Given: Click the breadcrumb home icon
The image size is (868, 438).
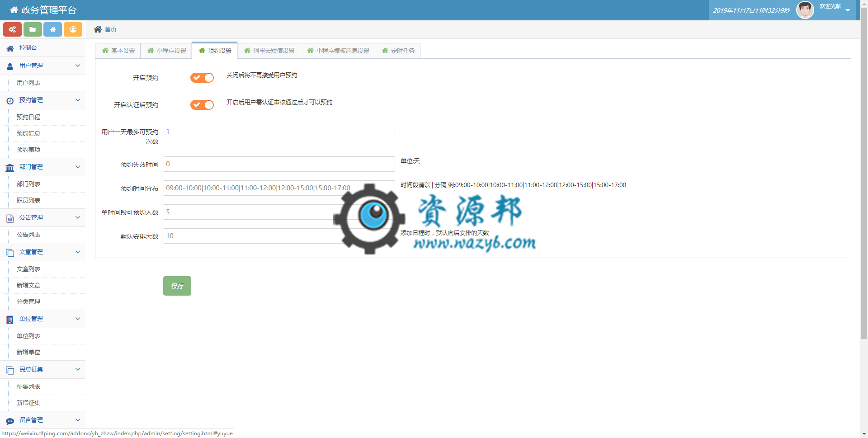Looking at the screenshot, I should coord(98,29).
